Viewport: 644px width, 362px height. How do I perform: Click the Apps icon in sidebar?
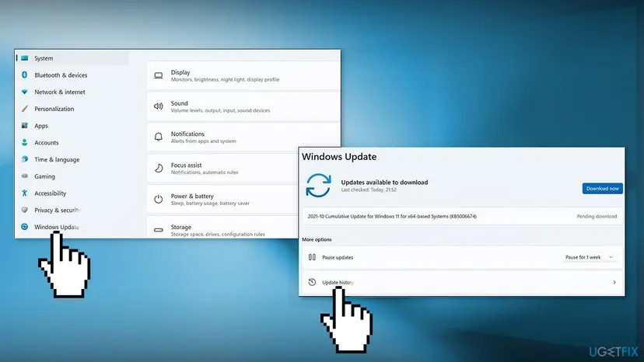(x=25, y=126)
